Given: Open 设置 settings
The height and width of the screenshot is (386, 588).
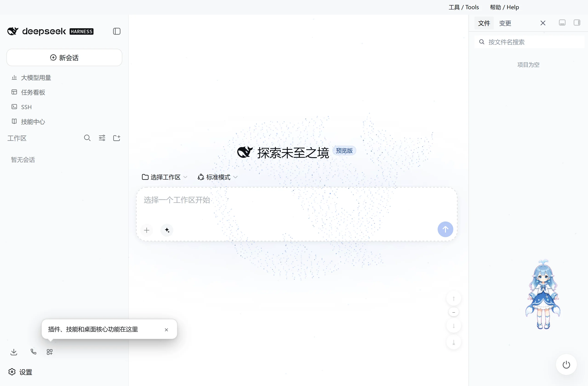Looking at the screenshot, I should click(x=20, y=372).
